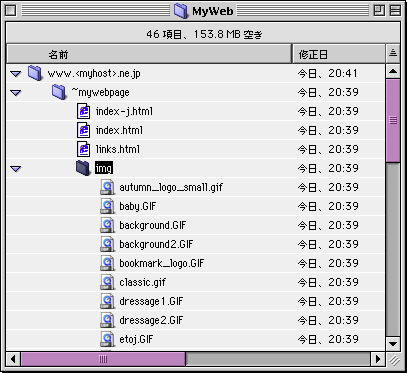Click the window collapse (windowshade) box
Screen dimensions: 407x373
[395, 11]
